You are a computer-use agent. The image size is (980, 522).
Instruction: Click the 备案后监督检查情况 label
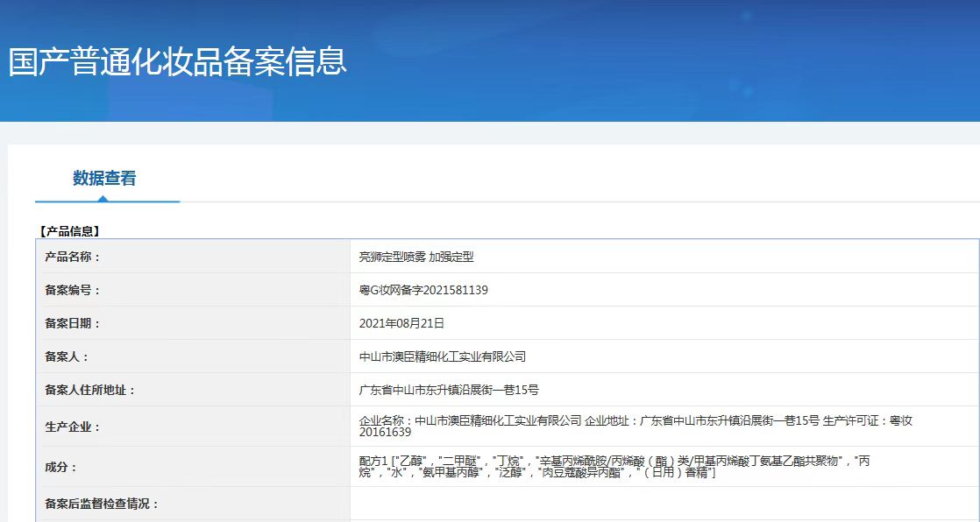(102, 504)
